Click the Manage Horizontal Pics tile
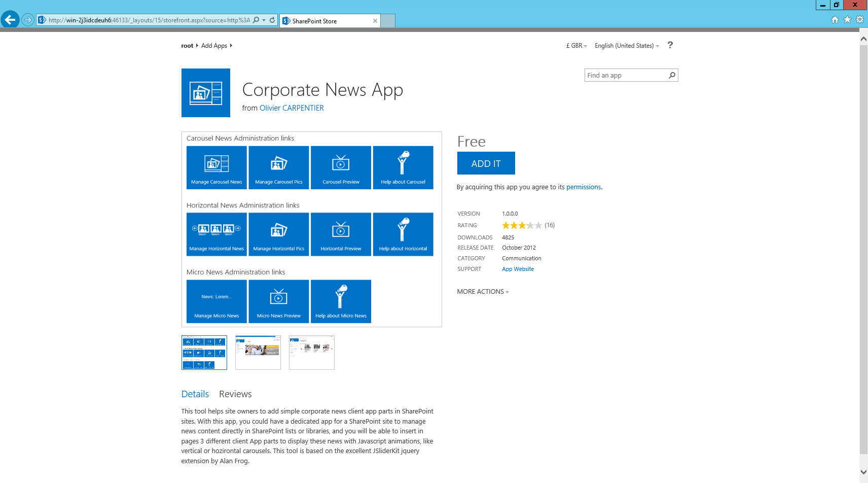868x483 pixels. coord(279,234)
